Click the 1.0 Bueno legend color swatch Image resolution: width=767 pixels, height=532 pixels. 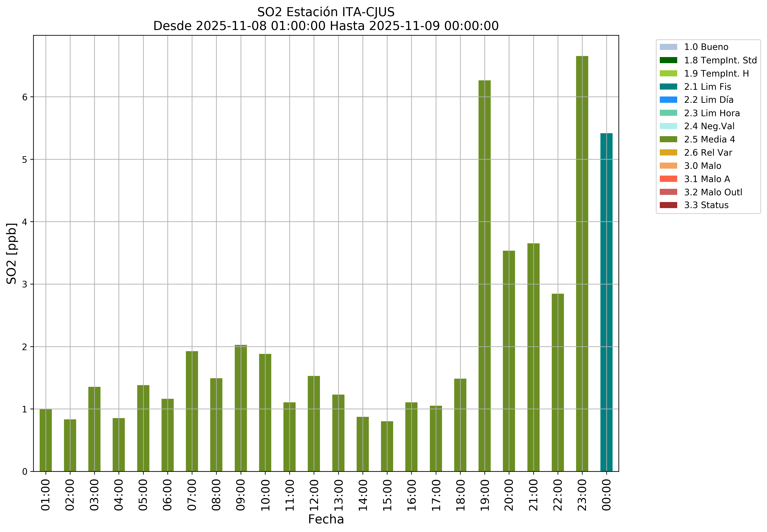coord(668,47)
